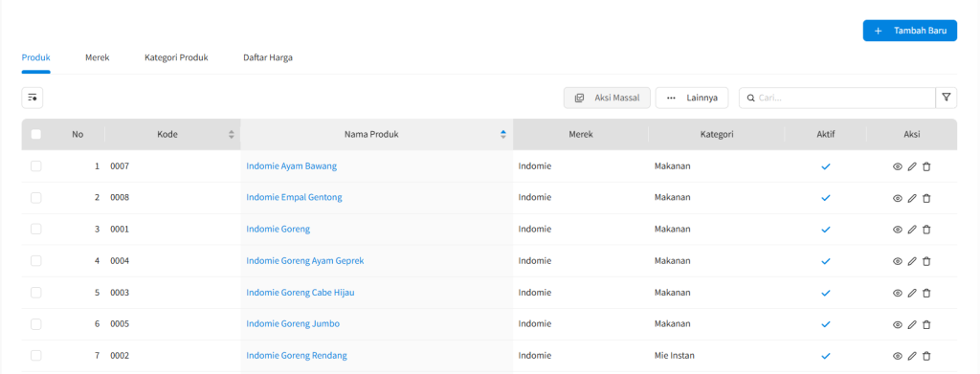The height and width of the screenshot is (374, 980).
Task: Delete product 0001 Indomie Goreng
Action: click(926, 230)
